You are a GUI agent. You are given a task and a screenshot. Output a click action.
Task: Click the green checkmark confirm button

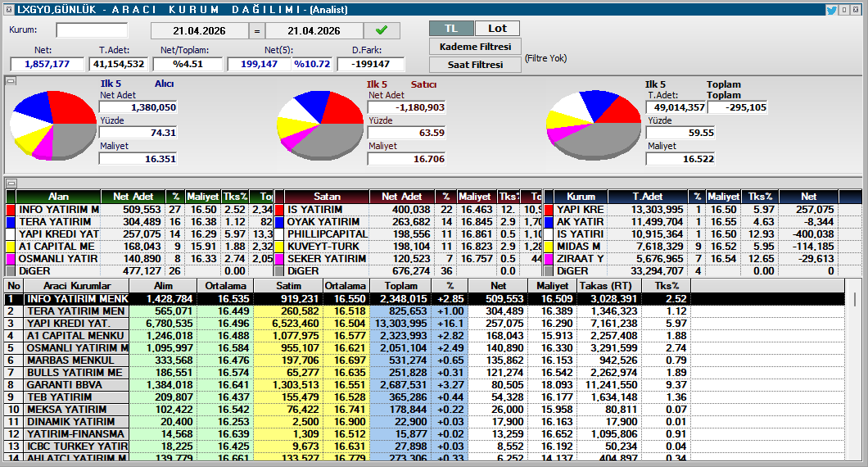point(382,30)
